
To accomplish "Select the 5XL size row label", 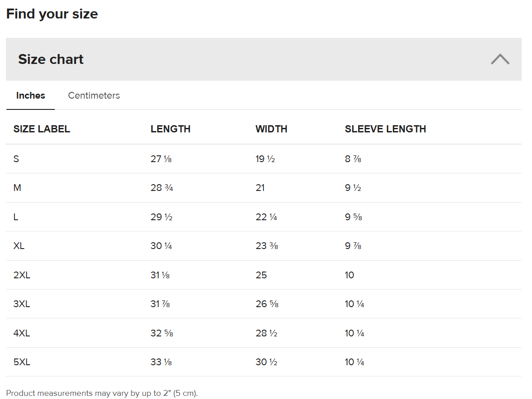I will coord(22,362).
